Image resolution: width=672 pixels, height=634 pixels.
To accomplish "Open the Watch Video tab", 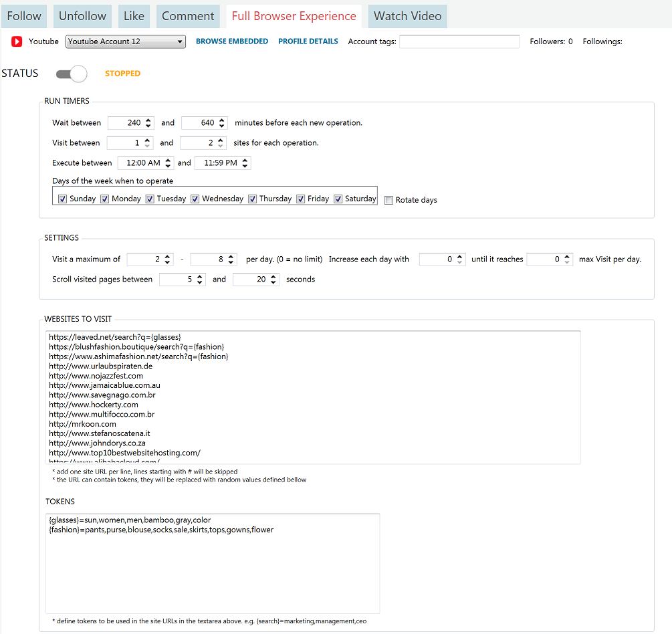I will (x=407, y=16).
